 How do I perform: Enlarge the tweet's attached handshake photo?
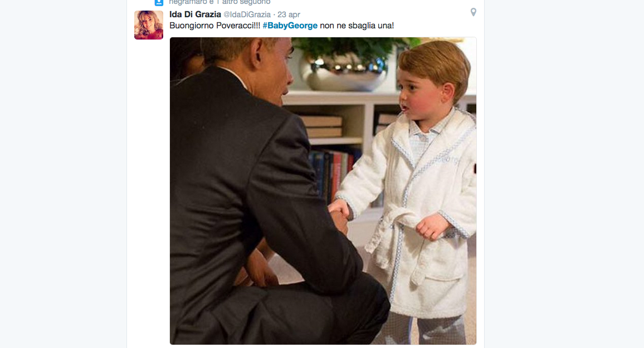tap(323, 190)
